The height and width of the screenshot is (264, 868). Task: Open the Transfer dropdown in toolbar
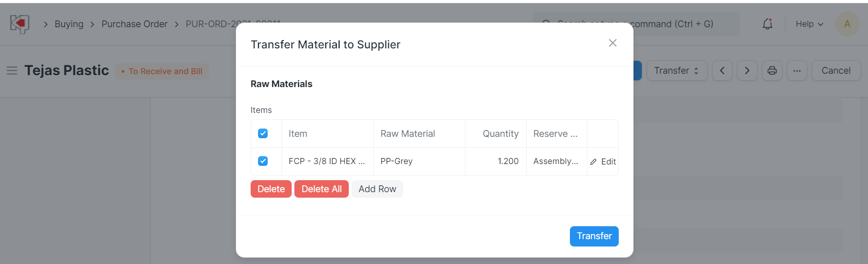pyautogui.click(x=676, y=70)
